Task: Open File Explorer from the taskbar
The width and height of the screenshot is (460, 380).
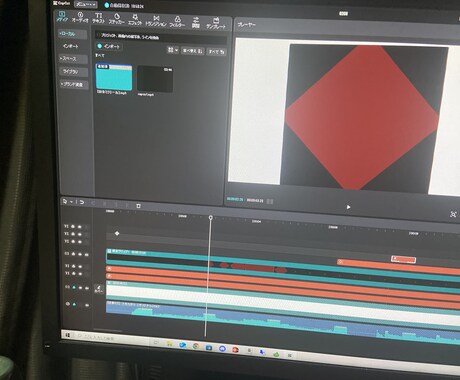Action: coord(170,344)
